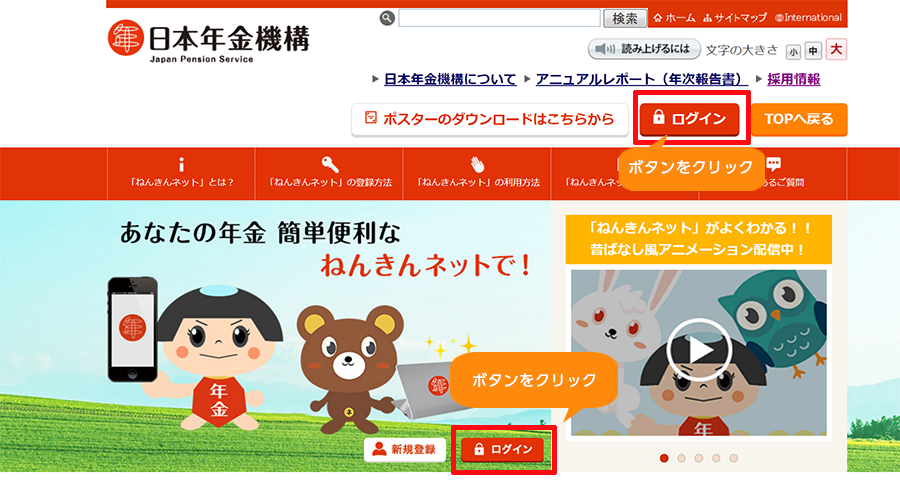900x491 pixels.
Task: Set text size to 中
Action: (x=813, y=51)
